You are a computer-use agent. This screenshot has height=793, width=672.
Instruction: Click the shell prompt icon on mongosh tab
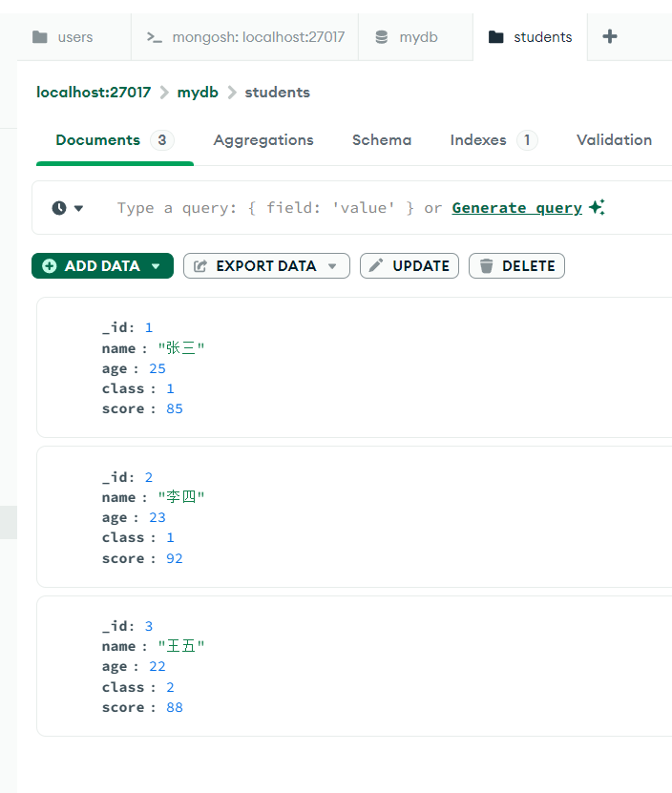coord(154,37)
